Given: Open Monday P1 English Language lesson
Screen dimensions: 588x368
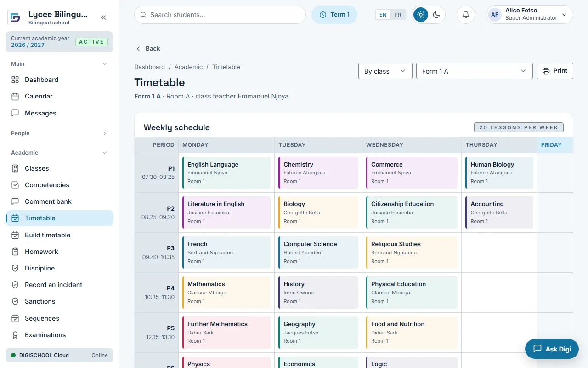Looking at the screenshot, I should (x=226, y=172).
